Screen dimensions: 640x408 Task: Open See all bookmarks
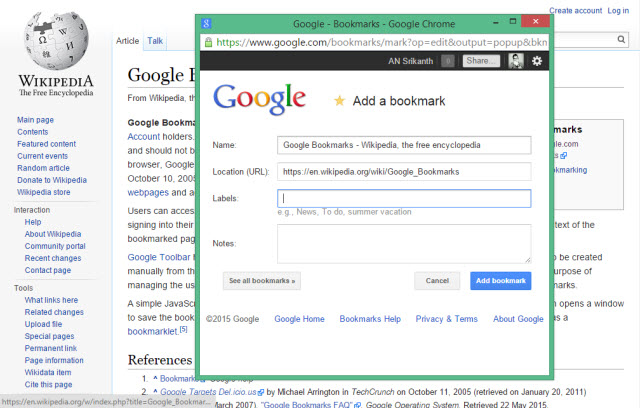click(x=262, y=281)
